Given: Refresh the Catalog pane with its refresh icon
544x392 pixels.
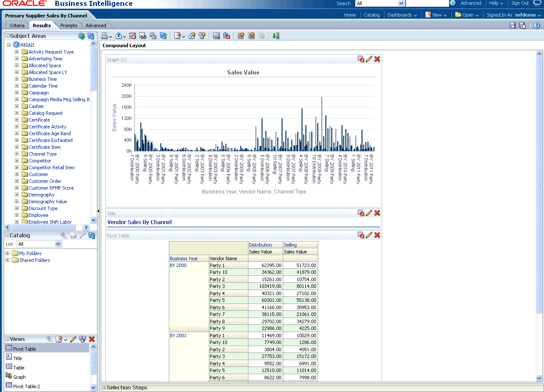Looking at the screenshot, I should click(91, 236).
